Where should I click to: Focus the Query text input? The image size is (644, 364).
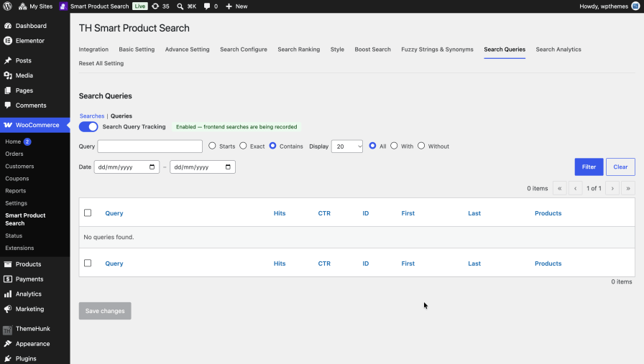click(x=150, y=146)
